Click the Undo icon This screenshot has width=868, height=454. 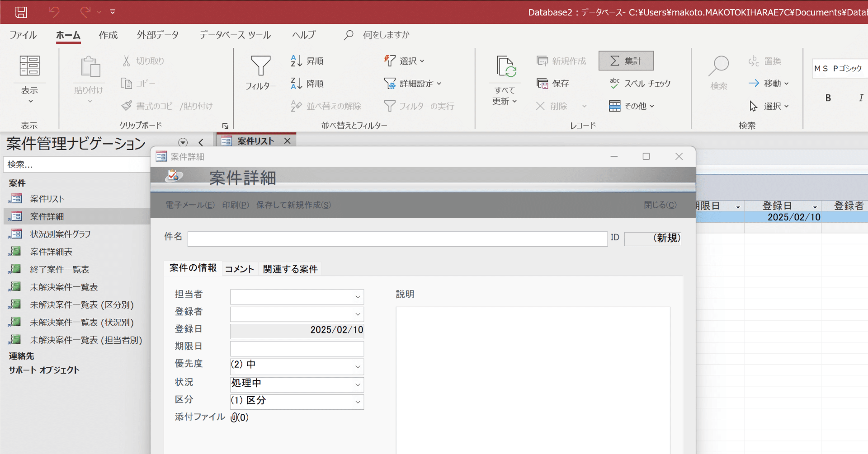click(x=54, y=12)
